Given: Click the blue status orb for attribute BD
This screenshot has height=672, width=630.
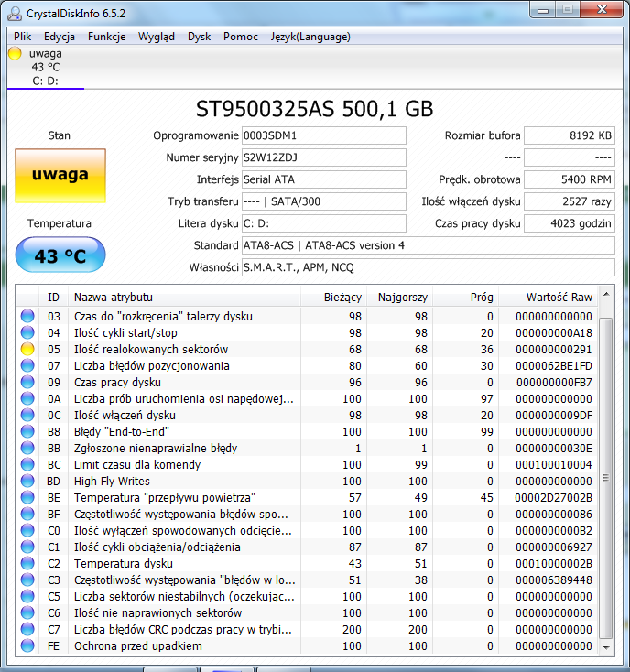Looking at the screenshot, I should coord(27,481).
